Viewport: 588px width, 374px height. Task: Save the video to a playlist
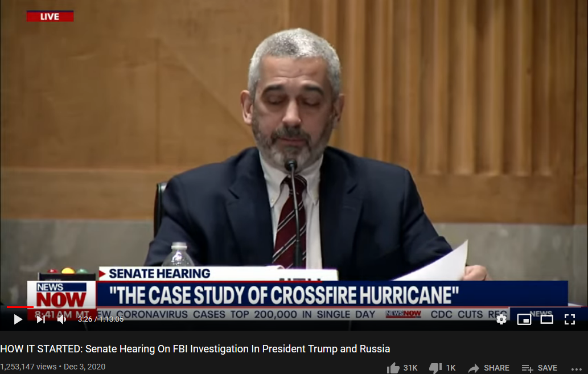pyautogui.click(x=539, y=368)
